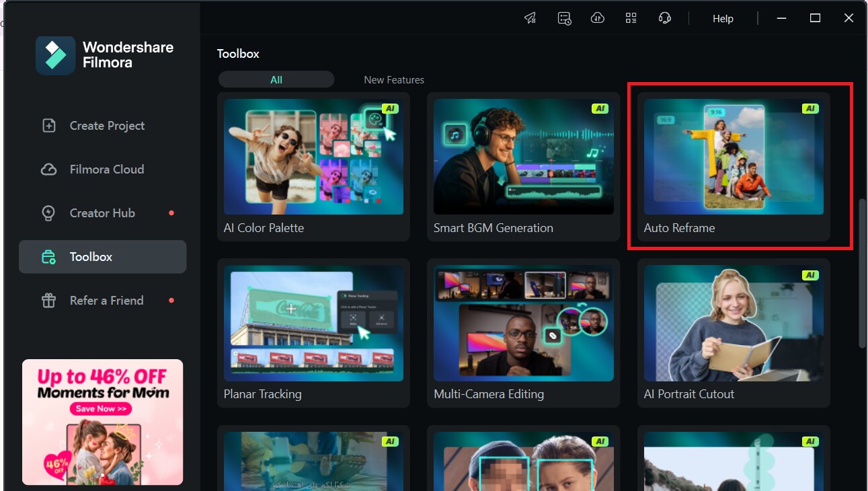Viewport: 868px width, 491px height.
Task: Maximize the Filmora window
Action: coord(816,18)
